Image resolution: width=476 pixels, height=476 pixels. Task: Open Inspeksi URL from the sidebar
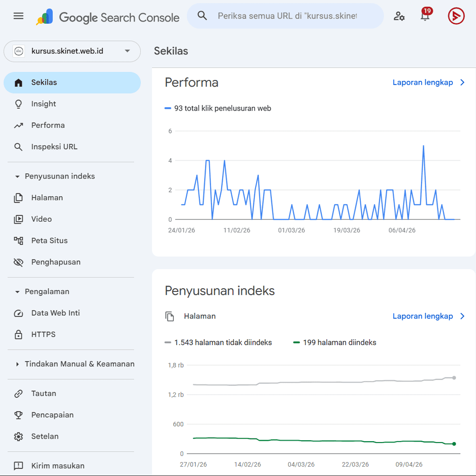tap(72, 147)
